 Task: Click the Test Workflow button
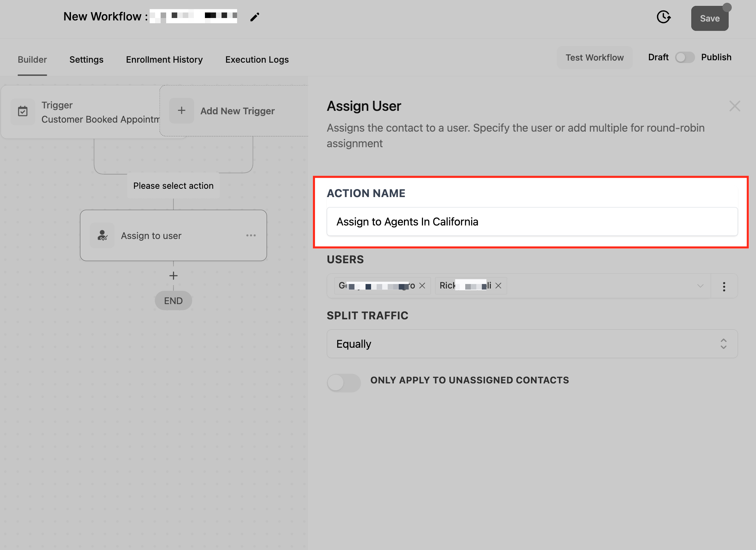594,57
